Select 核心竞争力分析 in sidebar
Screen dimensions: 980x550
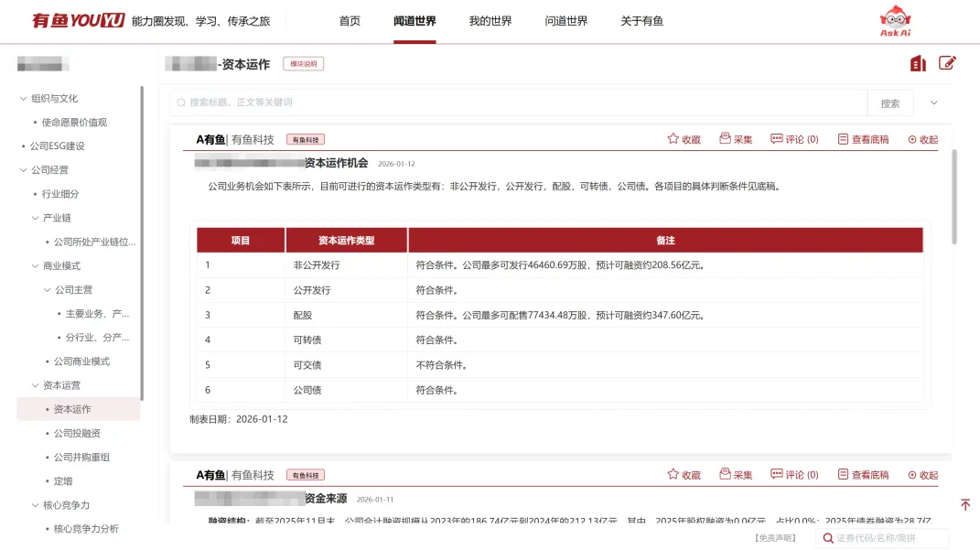pyautogui.click(x=86, y=529)
